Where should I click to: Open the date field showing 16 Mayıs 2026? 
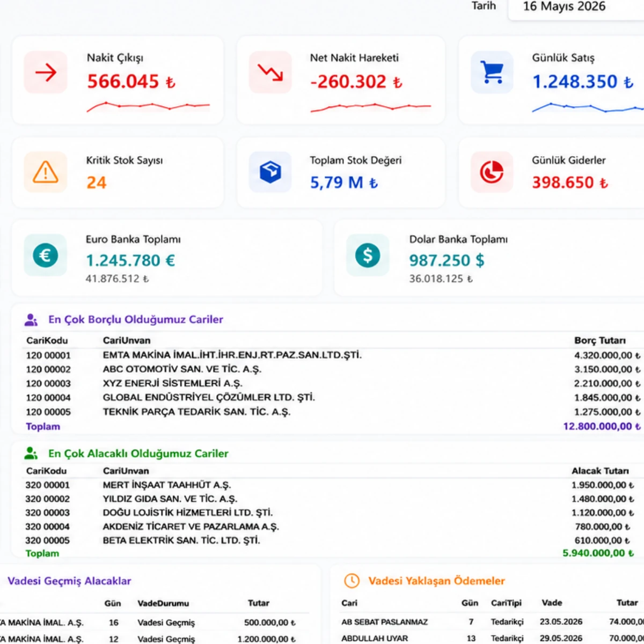575,8
